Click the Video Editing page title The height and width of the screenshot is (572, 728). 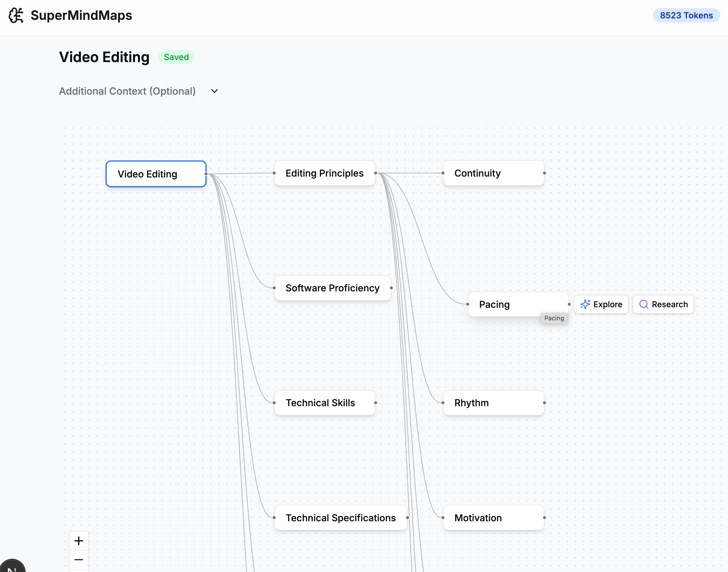pos(104,57)
